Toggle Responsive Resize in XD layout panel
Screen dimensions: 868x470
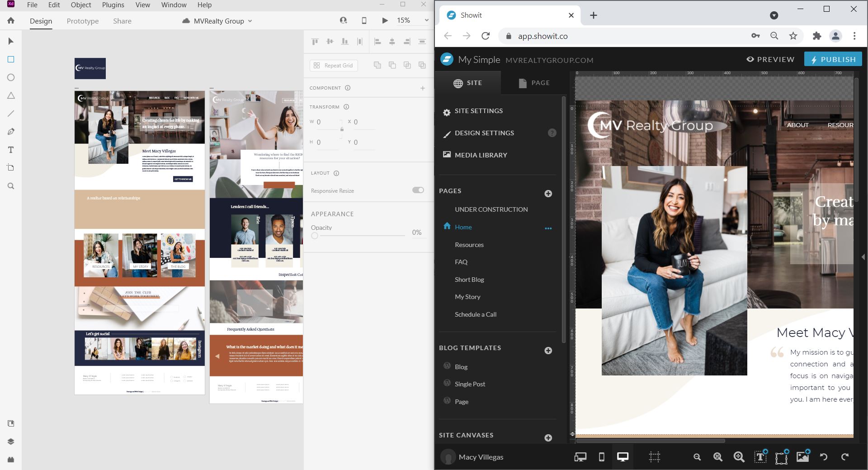tap(417, 190)
